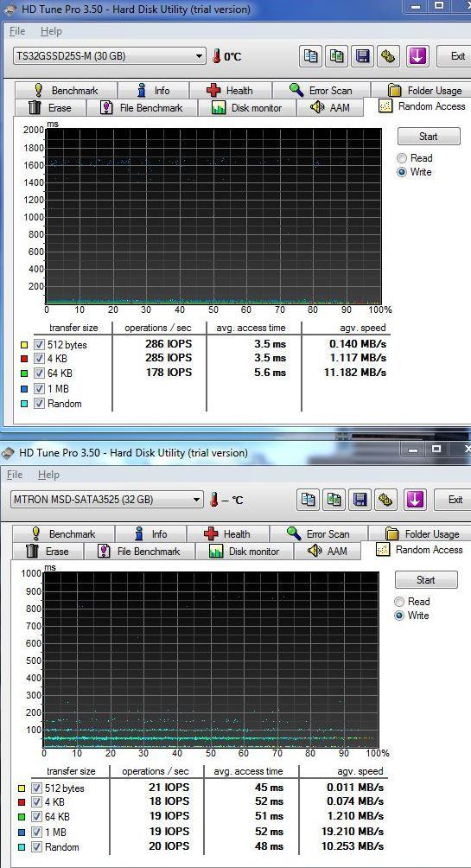This screenshot has width=471, height=868.
Task: Switch to Info tab in top window
Action: 154,90
